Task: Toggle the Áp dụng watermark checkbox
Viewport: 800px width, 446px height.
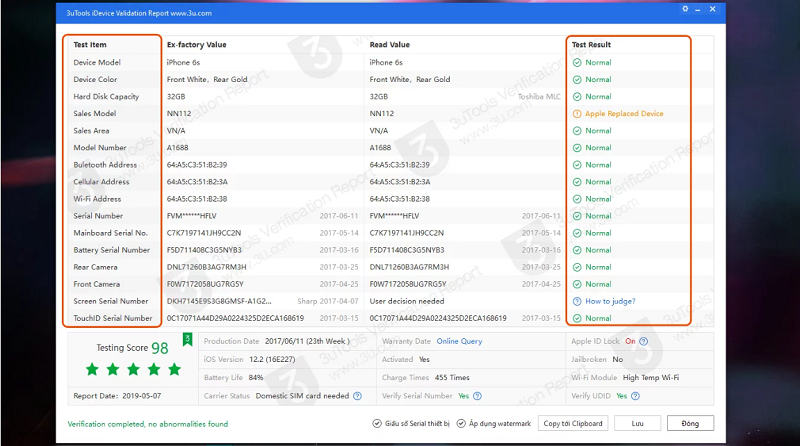Action: coord(461,424)
